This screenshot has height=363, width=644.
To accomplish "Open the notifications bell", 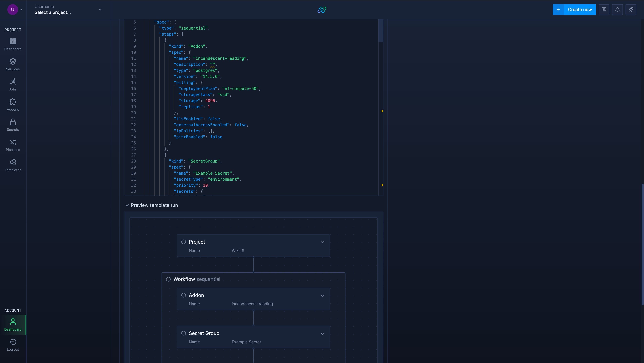I will click(617, 10).
